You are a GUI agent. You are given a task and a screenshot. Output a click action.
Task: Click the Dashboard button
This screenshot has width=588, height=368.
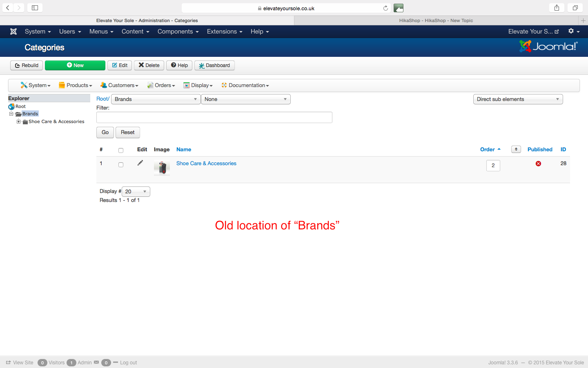tap(214, 65)
